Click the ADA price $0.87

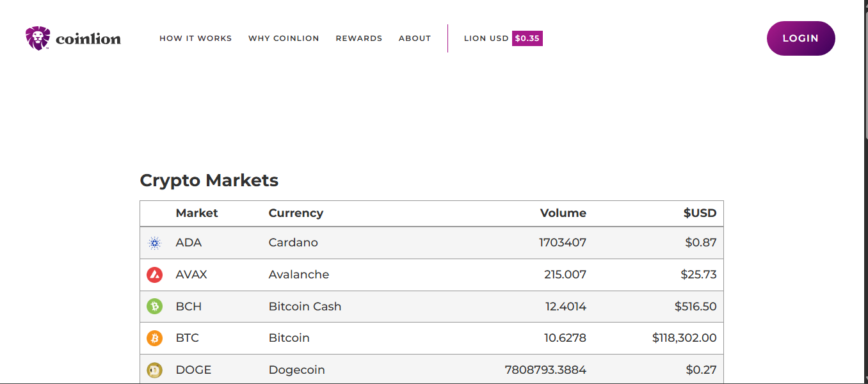click(x=701, y=243)
